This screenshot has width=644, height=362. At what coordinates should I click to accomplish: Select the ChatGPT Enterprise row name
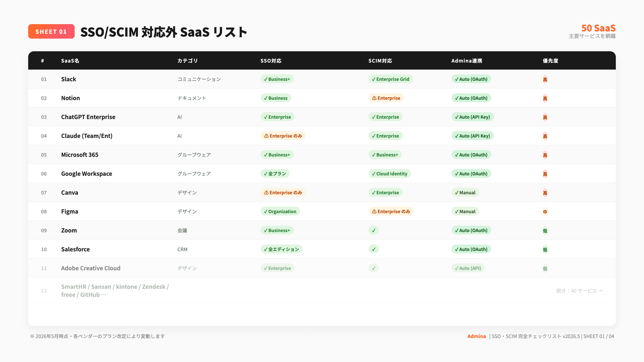coord(88,117)
